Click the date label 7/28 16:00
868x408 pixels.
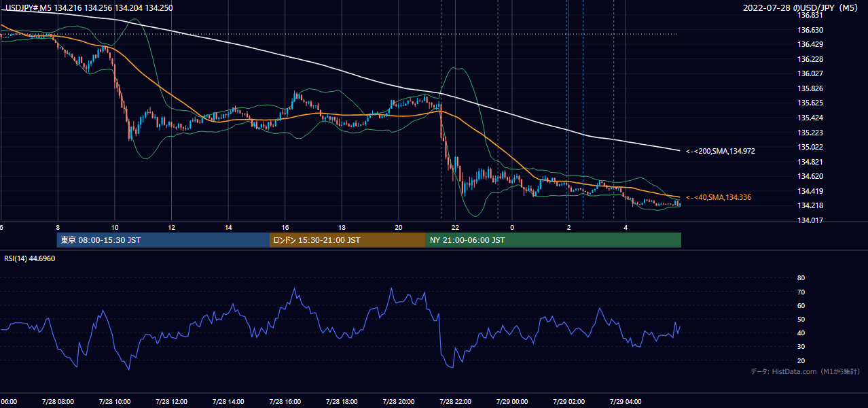click(x=285, y=401)
